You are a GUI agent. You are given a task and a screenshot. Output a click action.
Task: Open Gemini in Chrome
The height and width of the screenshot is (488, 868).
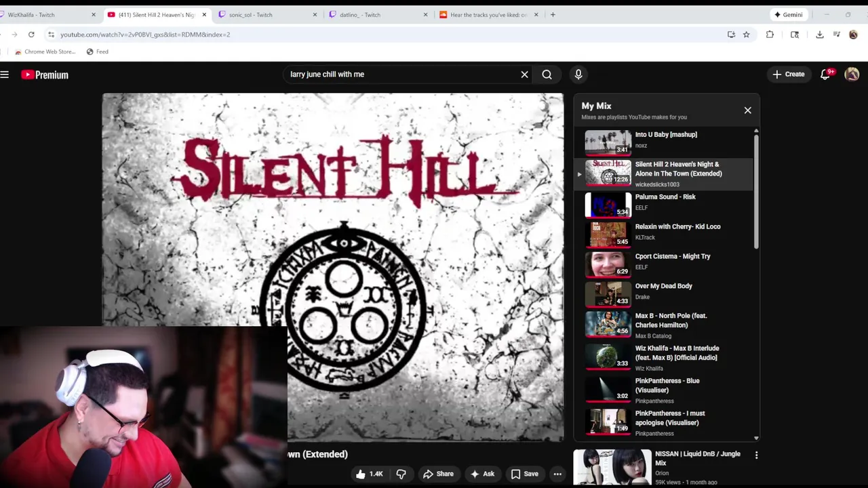point(788,14)
